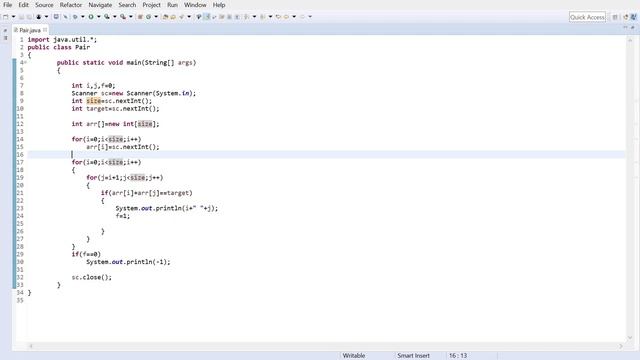Click on 'public class Pair' line

tap(58, 47)
